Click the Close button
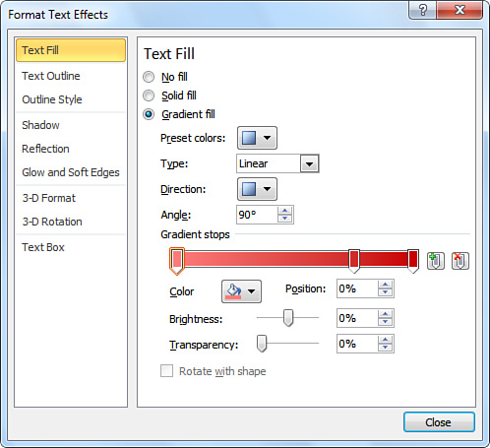490x448 pixels. [x=439, y=422]
